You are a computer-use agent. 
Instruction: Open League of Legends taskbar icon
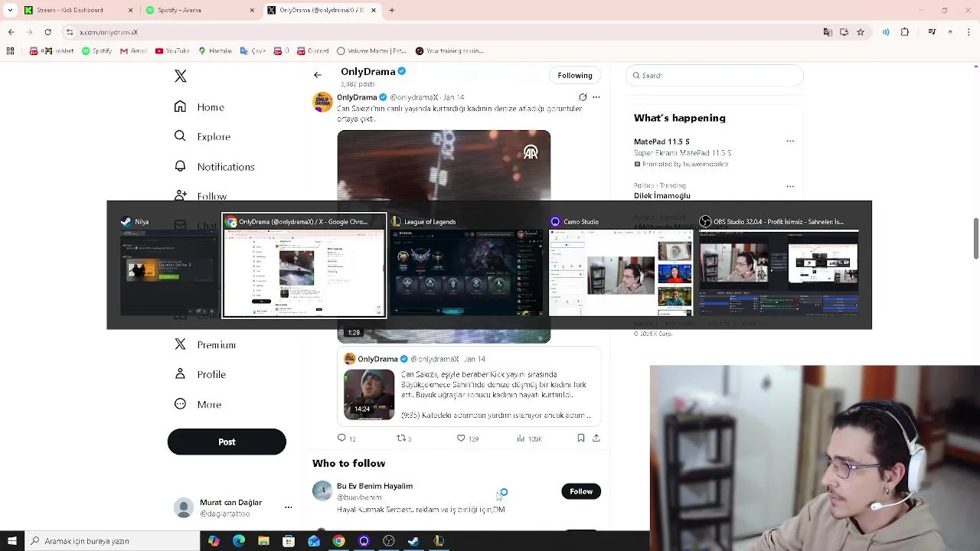pyautogui.click(x=439, y=541)
